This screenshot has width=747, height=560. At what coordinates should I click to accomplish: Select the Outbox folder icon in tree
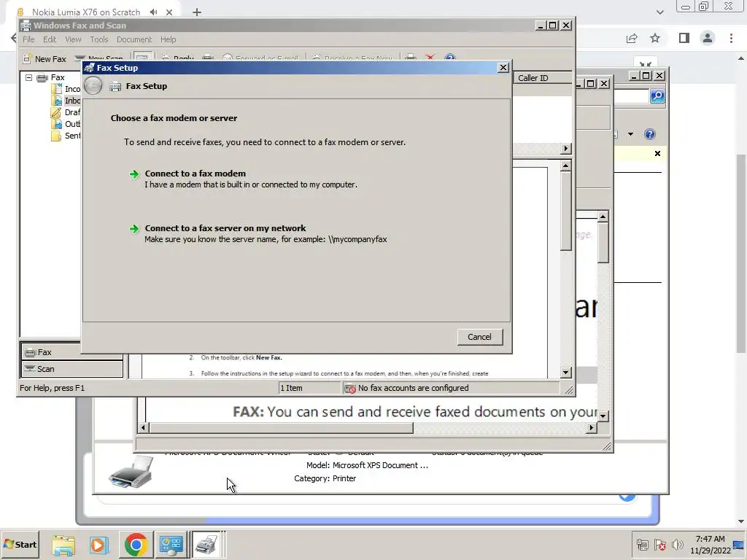tap(57, 124)
